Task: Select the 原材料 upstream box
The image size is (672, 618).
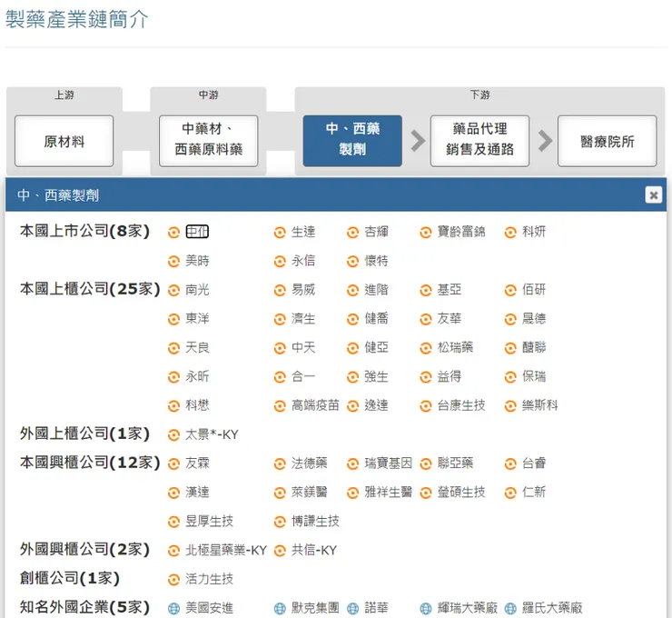Action: [64, 141]
